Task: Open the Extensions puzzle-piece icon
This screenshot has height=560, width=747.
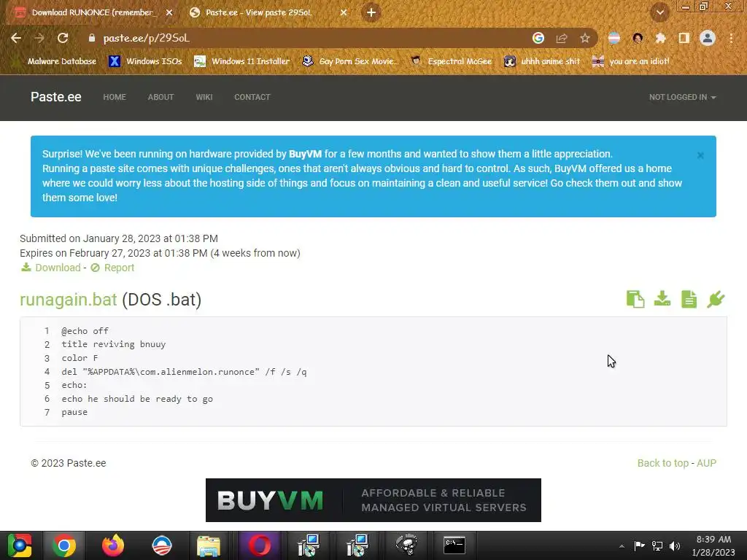Action: [660, 38]
